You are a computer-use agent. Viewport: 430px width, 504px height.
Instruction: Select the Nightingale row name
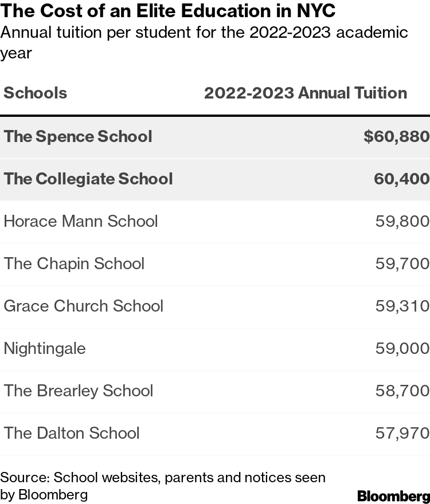coord(45,348)
